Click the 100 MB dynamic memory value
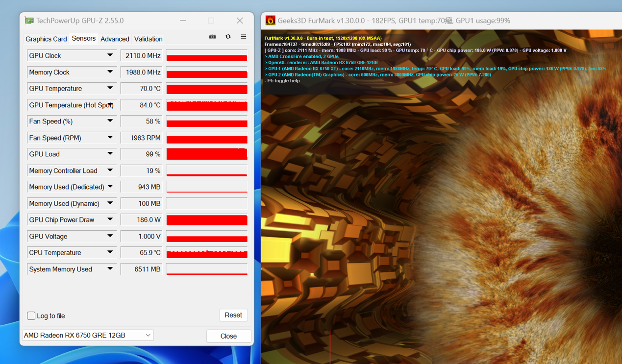The height and width of the screenshot is (364, 622). click(x=141, y=203)
